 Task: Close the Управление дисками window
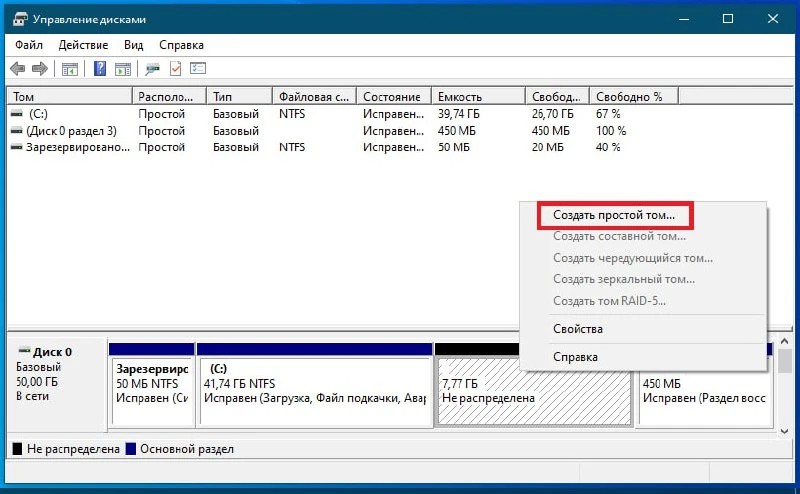(772, 19)
